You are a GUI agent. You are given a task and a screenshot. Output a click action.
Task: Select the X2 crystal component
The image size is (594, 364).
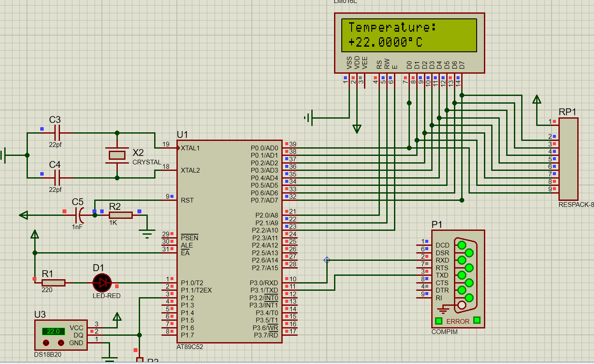[x=117, y=155]
